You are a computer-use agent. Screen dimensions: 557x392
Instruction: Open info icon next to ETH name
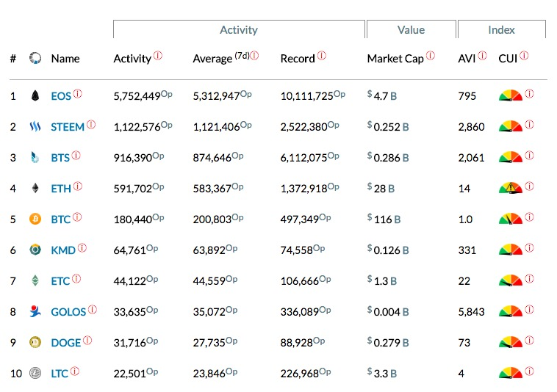(x=78, y=186)
